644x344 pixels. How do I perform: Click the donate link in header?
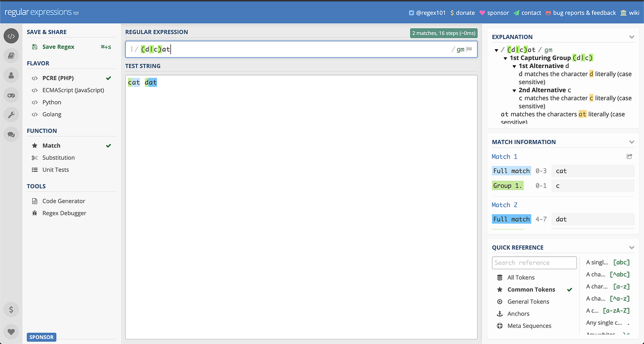pyautogui.click(x=466, y=13)
